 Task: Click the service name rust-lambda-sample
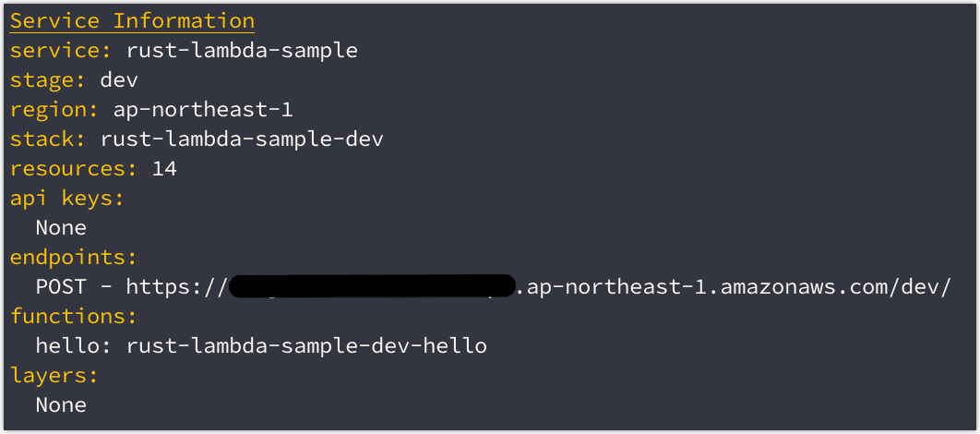point(242,50)
